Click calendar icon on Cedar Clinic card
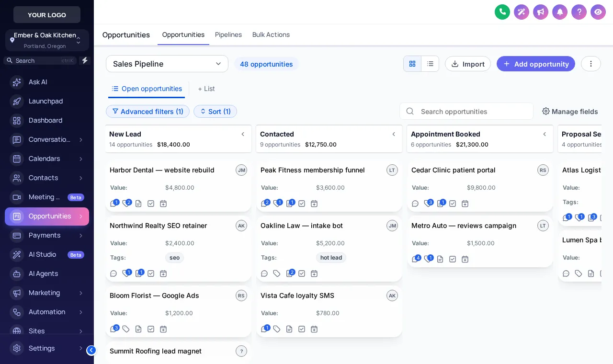613x364 pixels. tap(465, 204)
